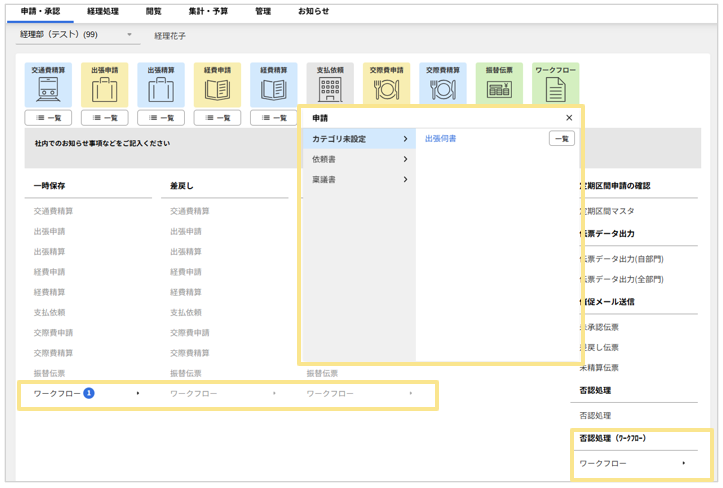Image resolution: width=723 pixels, height=488 pixels.
Task: Select the 交際費申請 dining icon
Action: click(x=386, y=86)
